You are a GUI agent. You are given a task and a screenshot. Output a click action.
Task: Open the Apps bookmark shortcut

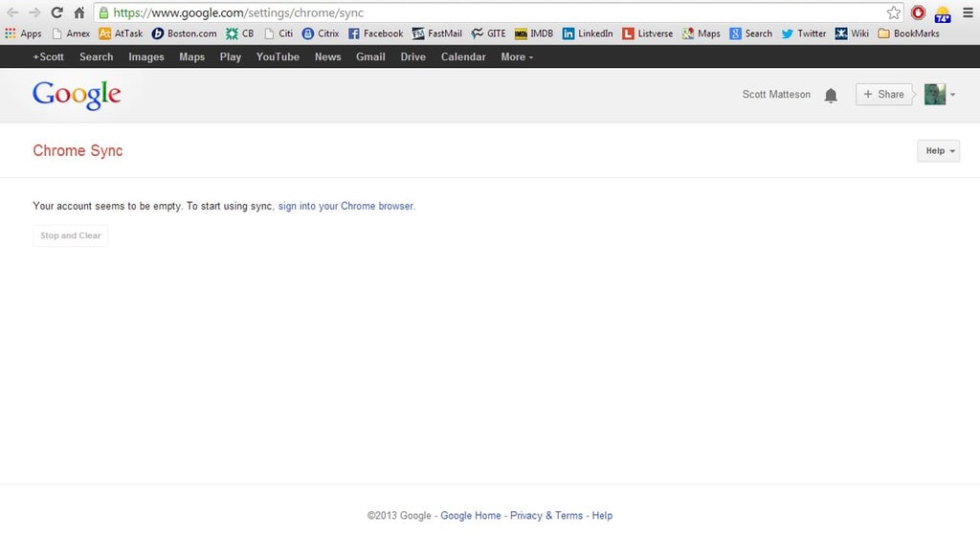click(23, 33)
